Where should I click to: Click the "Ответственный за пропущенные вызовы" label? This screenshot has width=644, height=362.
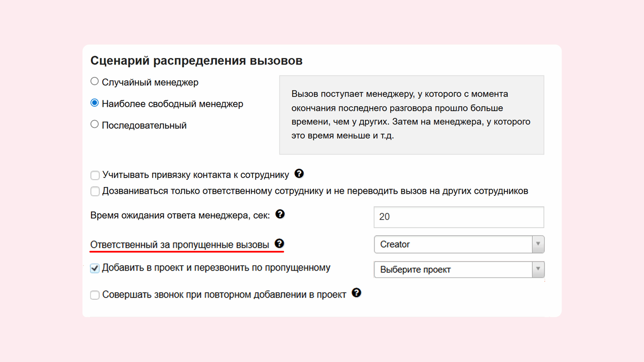point(180,245)
